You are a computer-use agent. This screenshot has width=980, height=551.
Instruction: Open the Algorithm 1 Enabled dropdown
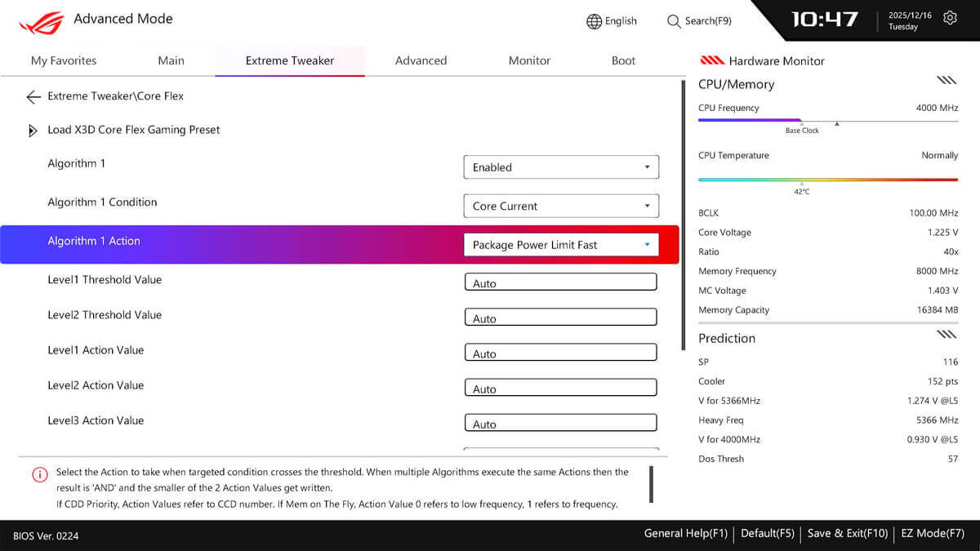[561, 167]
